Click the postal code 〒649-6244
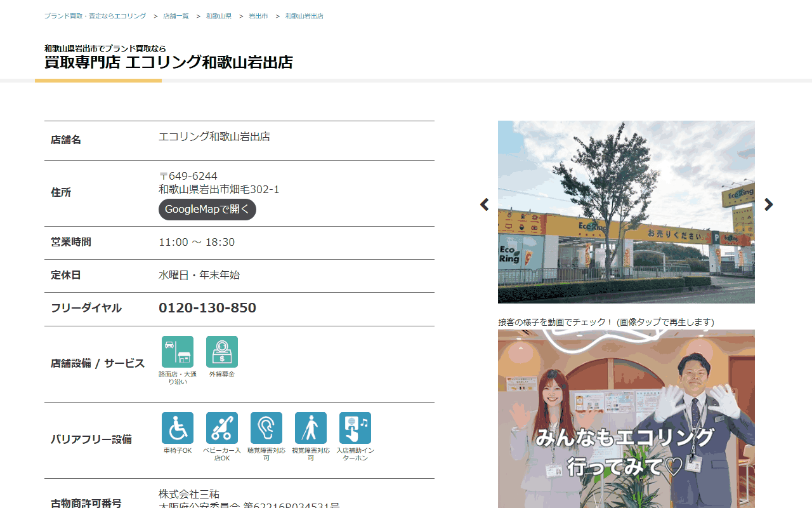Screen dimensions: 812x508 click(x=188, y=176)
